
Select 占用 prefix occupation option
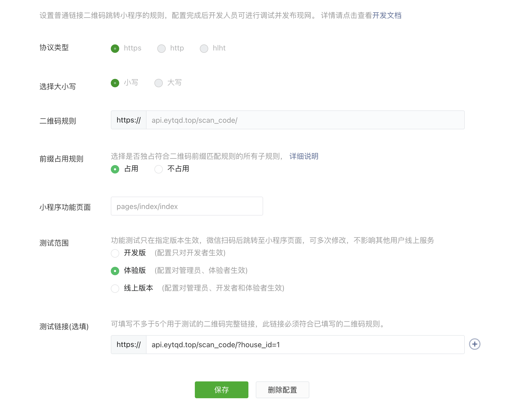115,169
